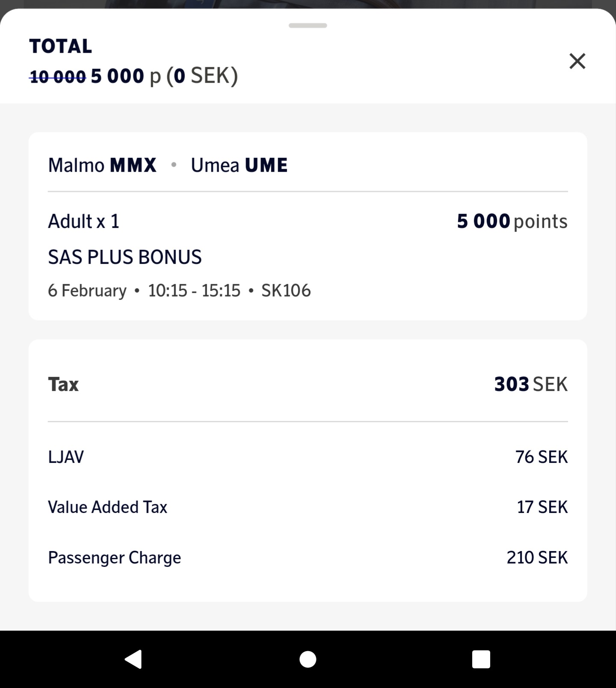Image resolution: width=616 pixels, height=688 pixels.
Task: Tap the SK106 flight number
Action: [x=286, y=291]
